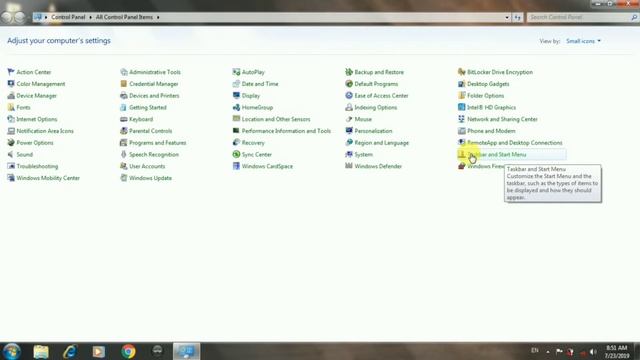Open User Accounts link
Viewport: 640px width, 360px height.
[147, 166]
